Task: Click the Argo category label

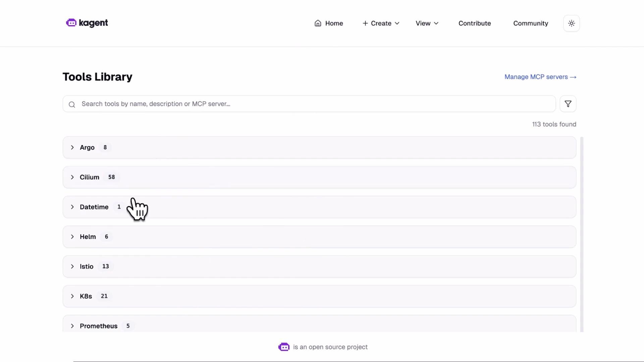Action: (x=87, y=147)
